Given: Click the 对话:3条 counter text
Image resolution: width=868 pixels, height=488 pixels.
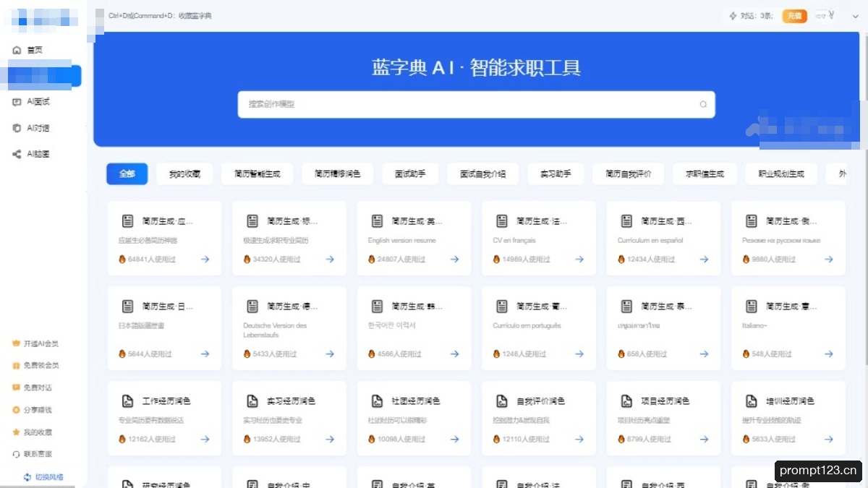Looking at the screenshot, I should pyautogui.click(x=757, y=16).
